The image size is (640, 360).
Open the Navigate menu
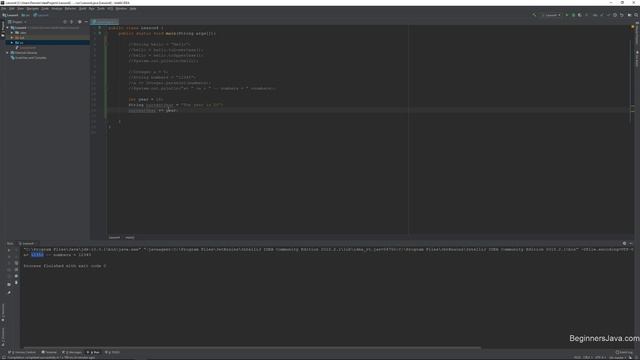pos(33,9)
